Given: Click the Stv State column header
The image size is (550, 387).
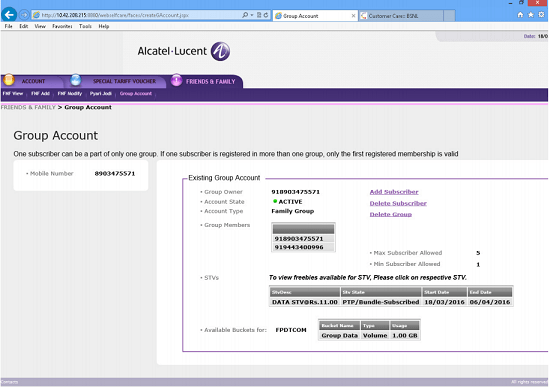Looking at the screenshot, I should point(381,292).
